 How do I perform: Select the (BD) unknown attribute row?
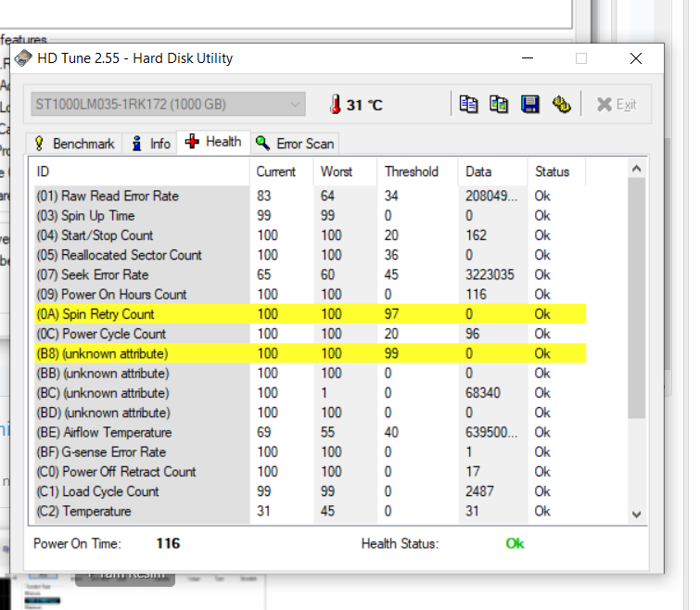311,413
